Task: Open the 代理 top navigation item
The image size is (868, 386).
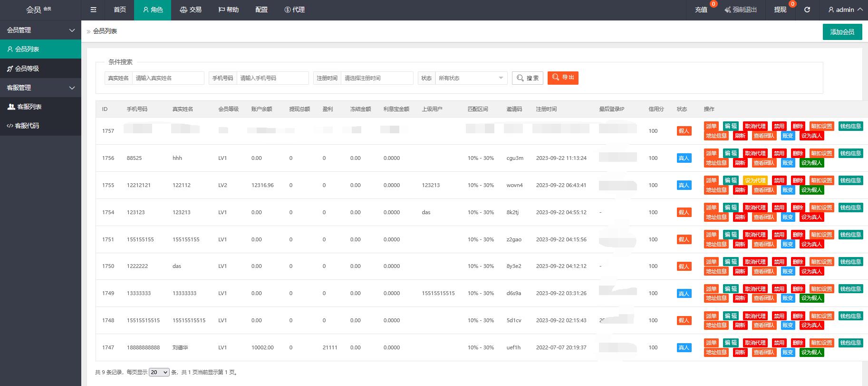Action: pos(295,10)
